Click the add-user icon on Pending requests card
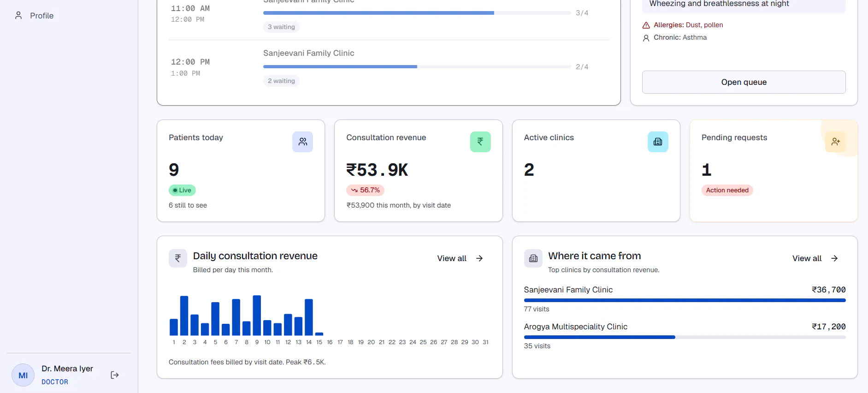This screenshot has height=393, width=868. (835, 142)
